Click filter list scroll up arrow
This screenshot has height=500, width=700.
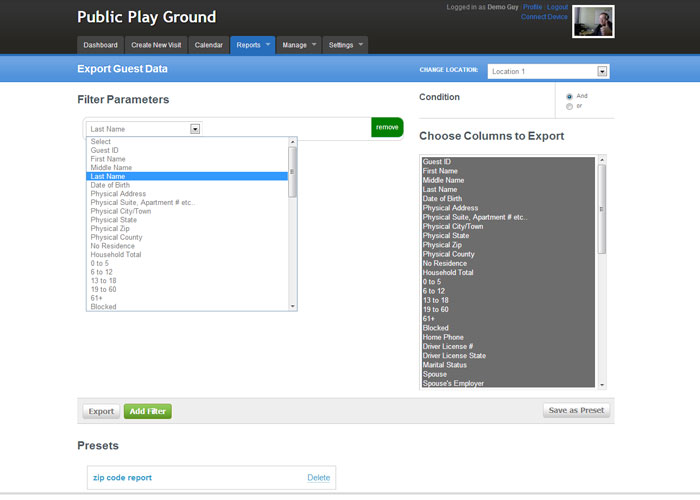point(293,142)
